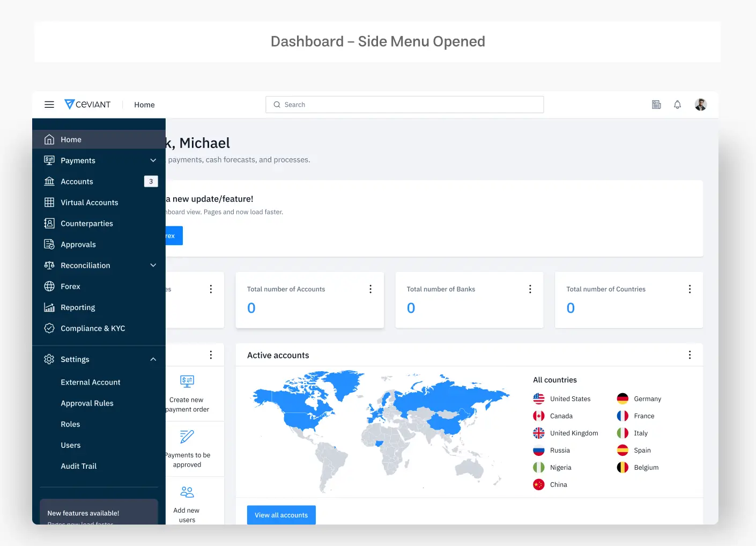Screen dimensions: 756x546
Task: Click the China flag icon
Action: click(x=539, y=484)
